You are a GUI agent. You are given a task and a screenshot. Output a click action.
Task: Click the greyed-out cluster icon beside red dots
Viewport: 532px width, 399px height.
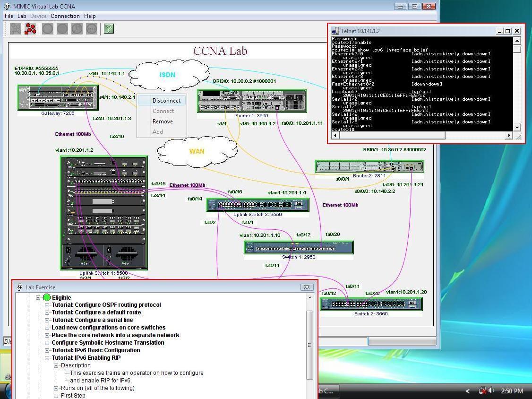tap(16, 29)
